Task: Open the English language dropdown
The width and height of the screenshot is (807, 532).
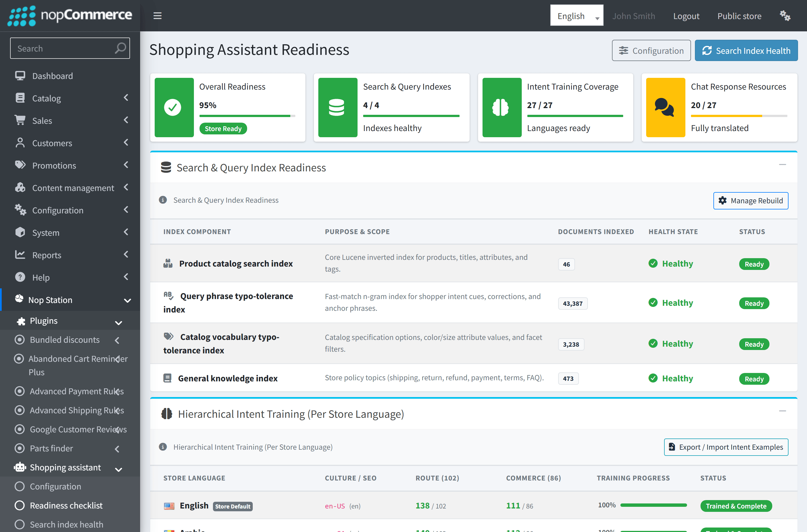Action: coord(576,16)
